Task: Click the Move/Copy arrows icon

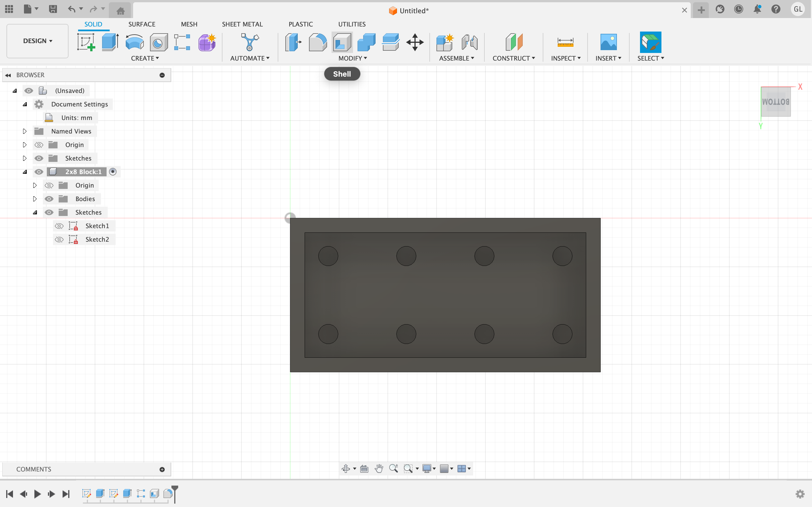Action: click(415, 42)
